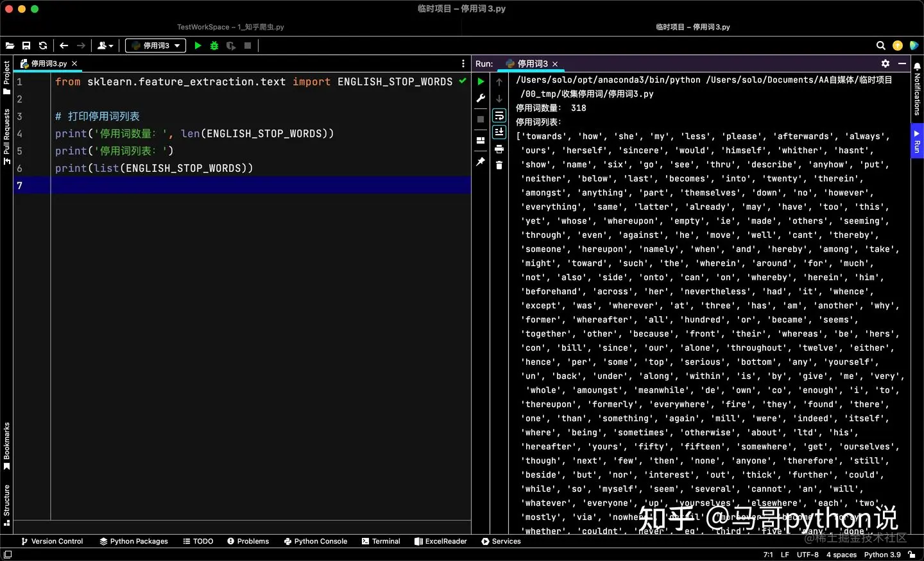Click the yellow IDE updates icon
The height and width of the screenshot is (561, 924).
pyautogui.click(x=898, y=46)
